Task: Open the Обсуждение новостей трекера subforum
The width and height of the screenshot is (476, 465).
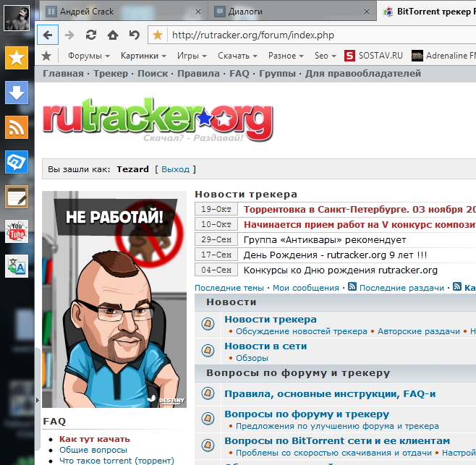Action: 302,331
